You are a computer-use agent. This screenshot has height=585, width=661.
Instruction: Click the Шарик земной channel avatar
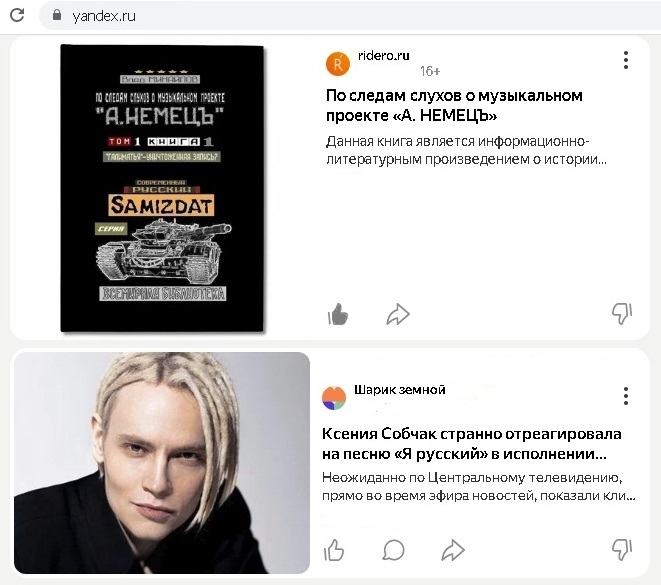[x=334, y=398]
